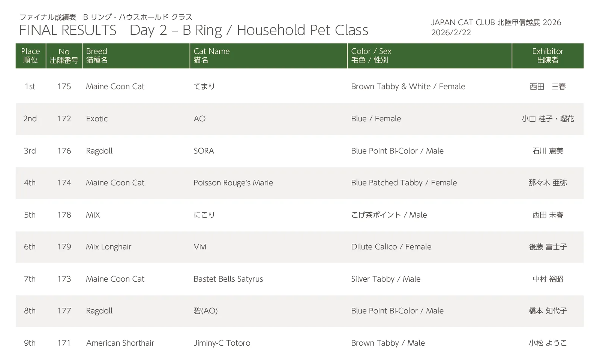The height and width of the screenshot is (364, 600).
Task: Click the 8th place cell
Action: 30,311
